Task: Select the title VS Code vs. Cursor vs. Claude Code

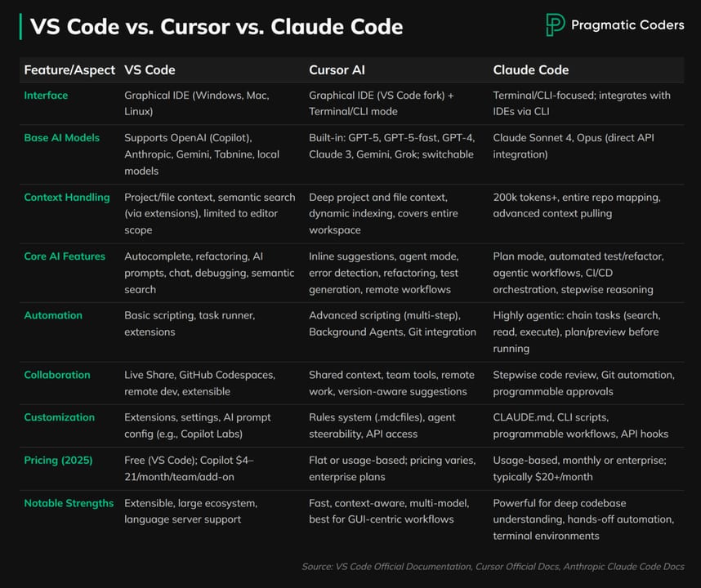Action: (x=217, y=26)
